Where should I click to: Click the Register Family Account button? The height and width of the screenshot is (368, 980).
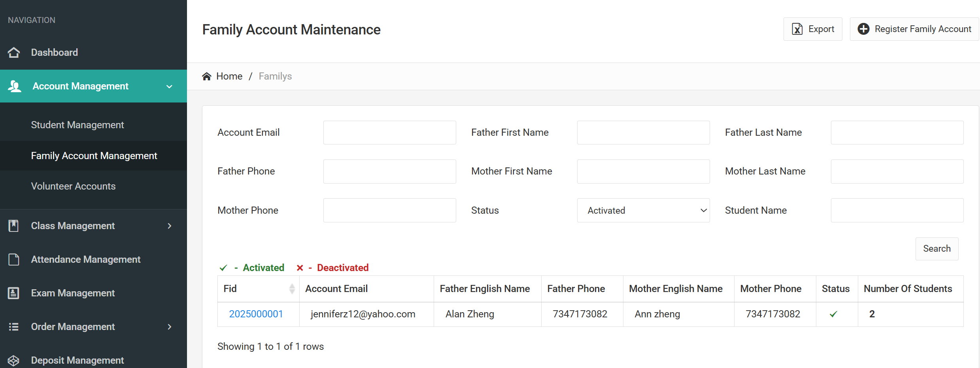coord(914,29)
